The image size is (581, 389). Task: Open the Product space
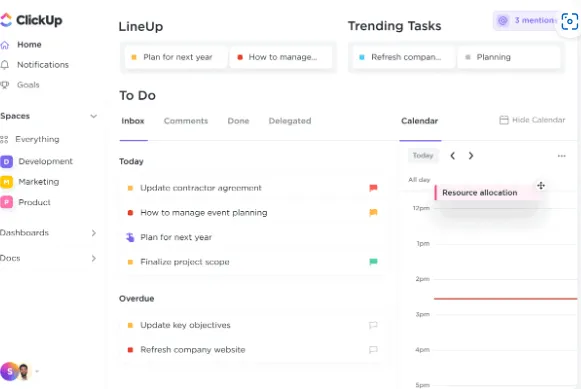[x=34, y=202]
